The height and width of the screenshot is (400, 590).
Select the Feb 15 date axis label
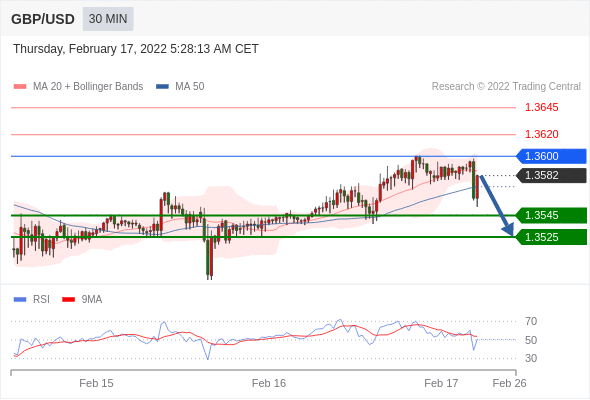pos(96,383)
